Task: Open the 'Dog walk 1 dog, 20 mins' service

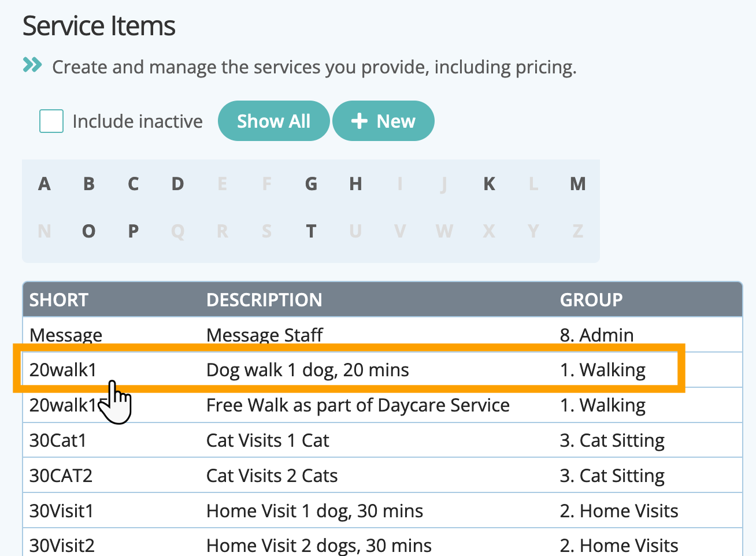Action: point(307,370)
